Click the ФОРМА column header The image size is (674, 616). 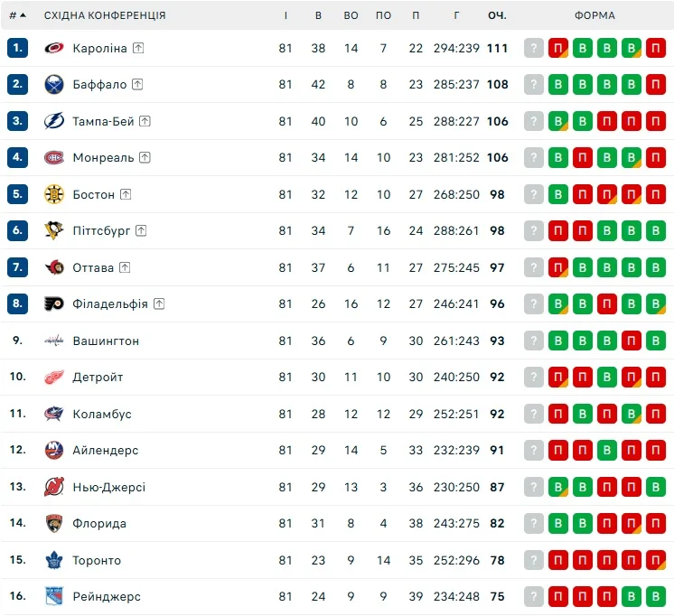coord(594,15)
